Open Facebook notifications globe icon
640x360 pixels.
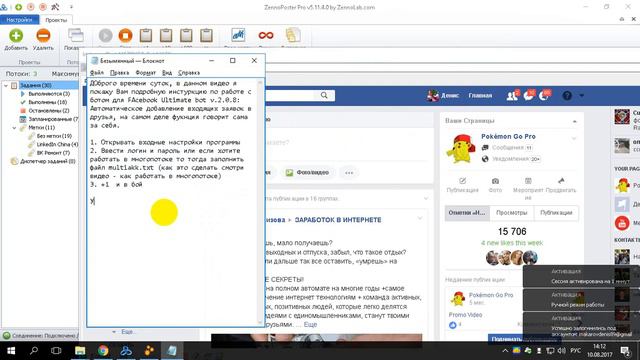544,96
